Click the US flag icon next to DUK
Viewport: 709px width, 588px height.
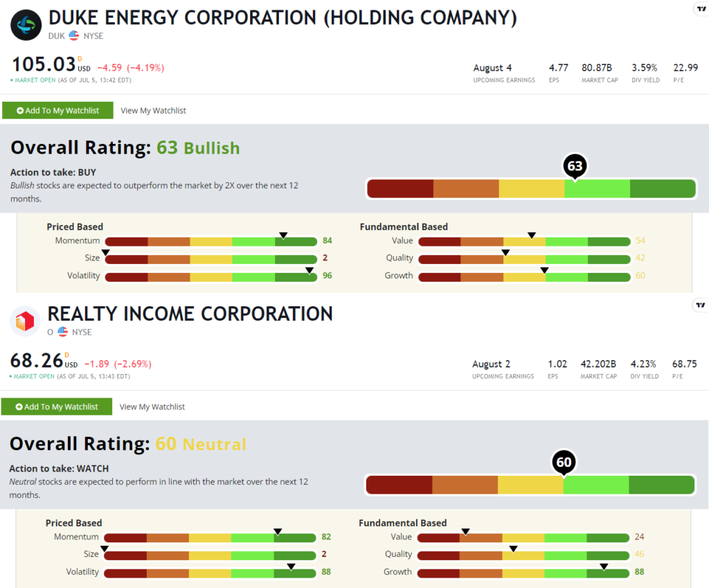coord(74,36)
